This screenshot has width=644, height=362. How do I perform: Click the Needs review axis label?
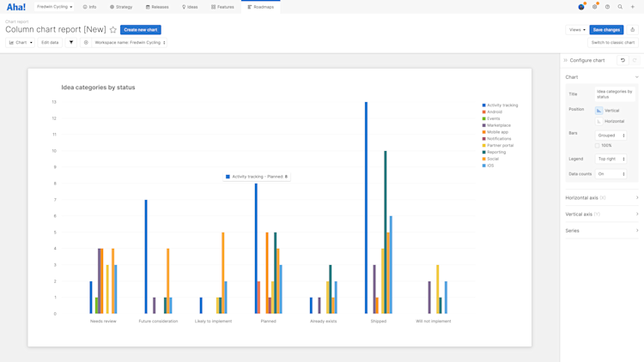point(103,322)
